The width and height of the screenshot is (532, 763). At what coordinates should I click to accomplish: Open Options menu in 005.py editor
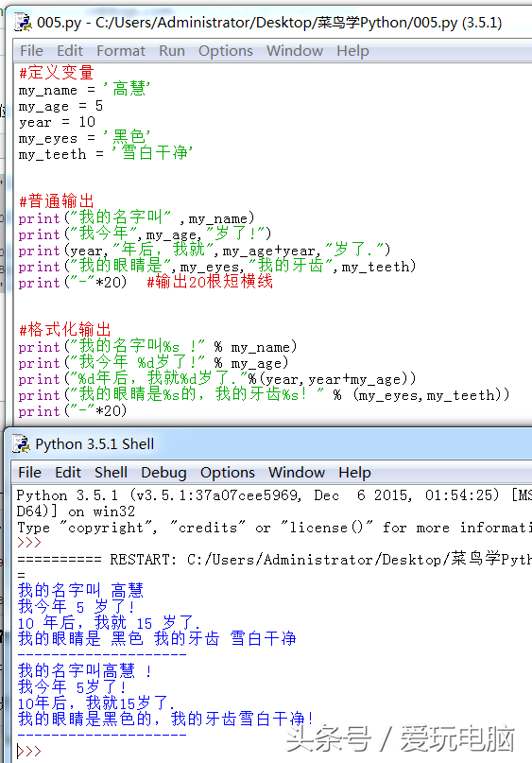pos(226,51)
